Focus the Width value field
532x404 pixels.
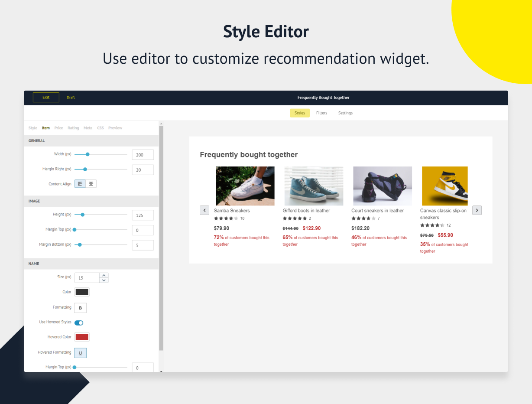pos(143,155)
